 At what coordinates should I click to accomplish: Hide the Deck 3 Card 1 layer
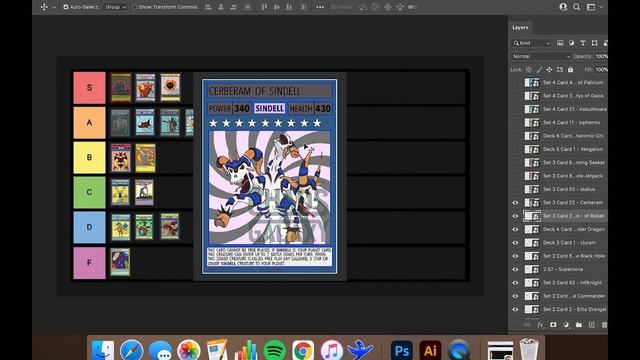pyautogui.click(x=516, y=243)
